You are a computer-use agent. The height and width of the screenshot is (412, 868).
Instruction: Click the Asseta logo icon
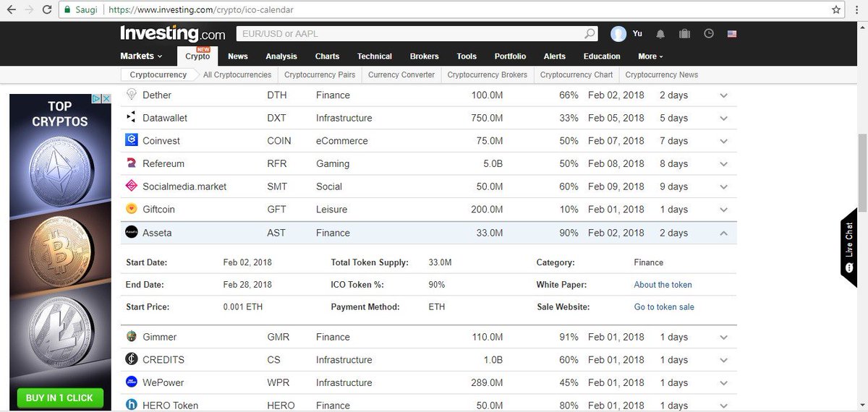click(132, 232)
